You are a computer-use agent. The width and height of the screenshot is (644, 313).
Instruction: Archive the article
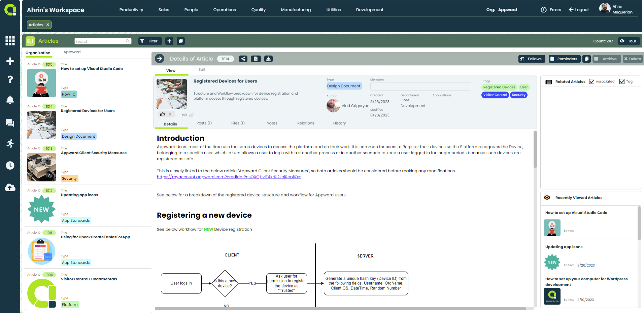pyautogui.click(x=606, y=59)
